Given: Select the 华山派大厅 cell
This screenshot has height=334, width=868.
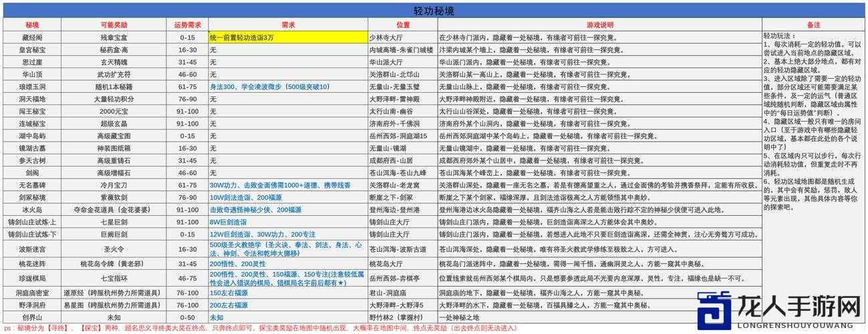Looking at the screenshot, I should (x=403, y=61).
